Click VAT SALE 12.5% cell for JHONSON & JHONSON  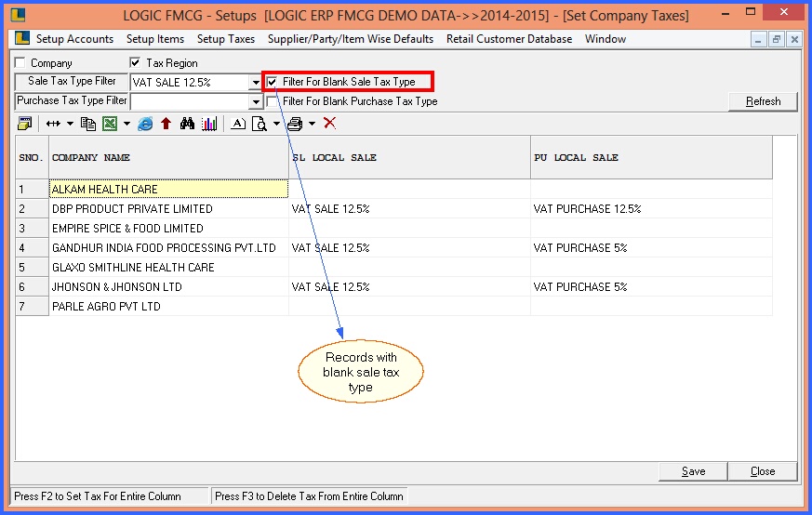pos(409,286)
